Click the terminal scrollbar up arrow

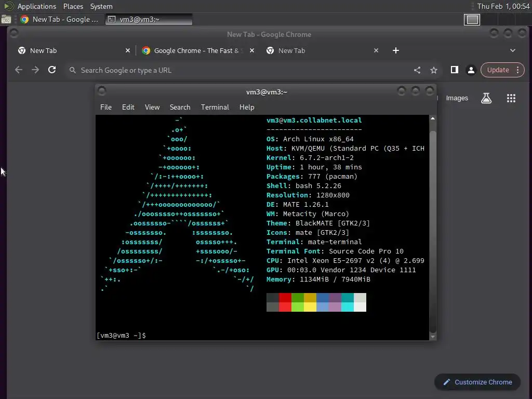(x=433, y=118)
